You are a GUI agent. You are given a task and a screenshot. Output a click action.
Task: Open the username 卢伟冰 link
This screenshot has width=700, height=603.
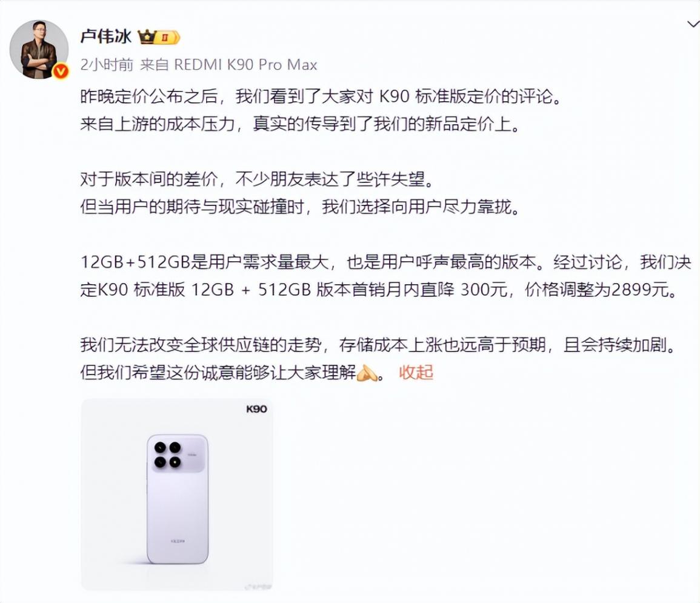[106, 36]
